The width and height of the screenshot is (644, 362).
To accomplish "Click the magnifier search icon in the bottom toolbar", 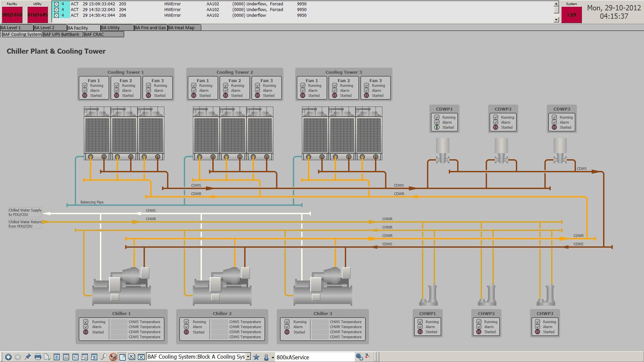I will point(104,357).
